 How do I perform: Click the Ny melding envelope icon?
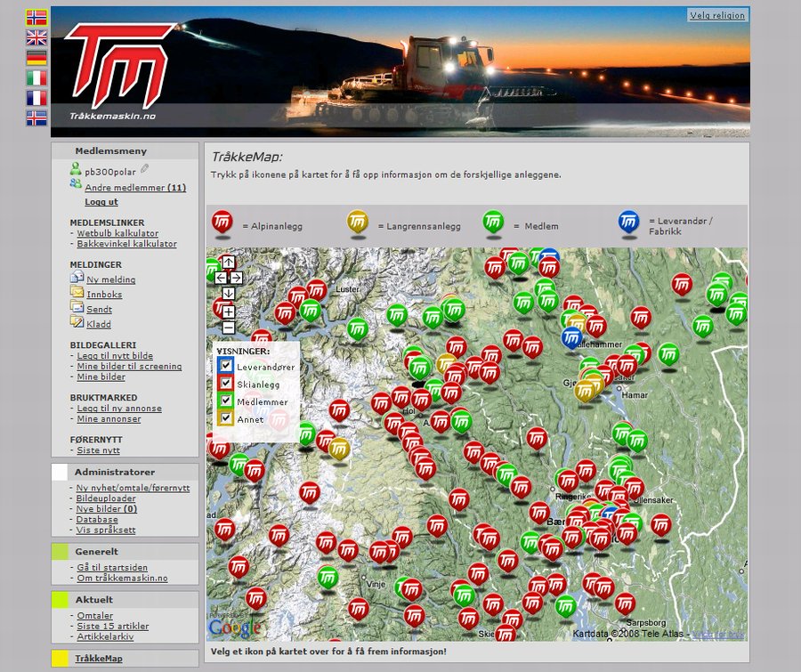[x=77, y=277]
